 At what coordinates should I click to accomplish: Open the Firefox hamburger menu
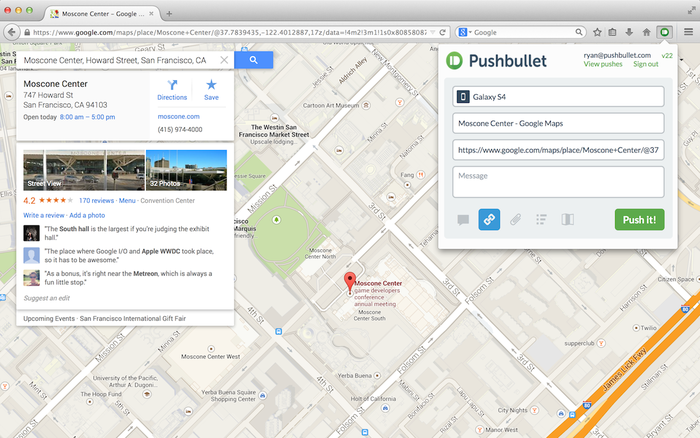[688, 32]
